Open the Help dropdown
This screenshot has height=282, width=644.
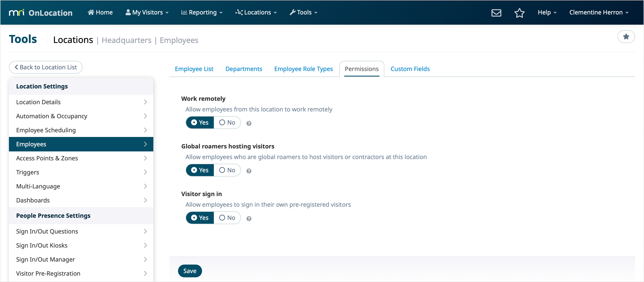click(547, 12)
